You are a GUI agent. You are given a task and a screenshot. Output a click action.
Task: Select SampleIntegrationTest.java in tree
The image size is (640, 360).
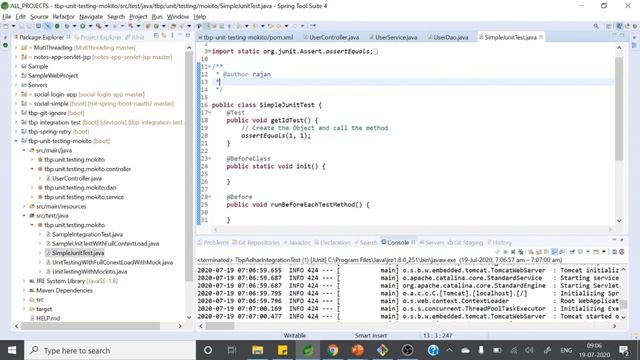pyautogui.click(x=87, y=234)
